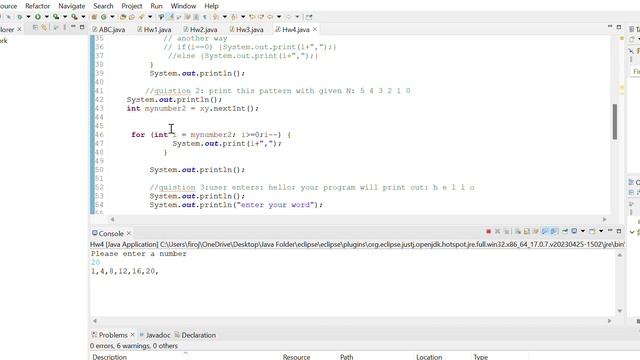Viewport: 640px width, 360px height.
Task: Open the Back history dropdown arrow
Action: [279, 17]
